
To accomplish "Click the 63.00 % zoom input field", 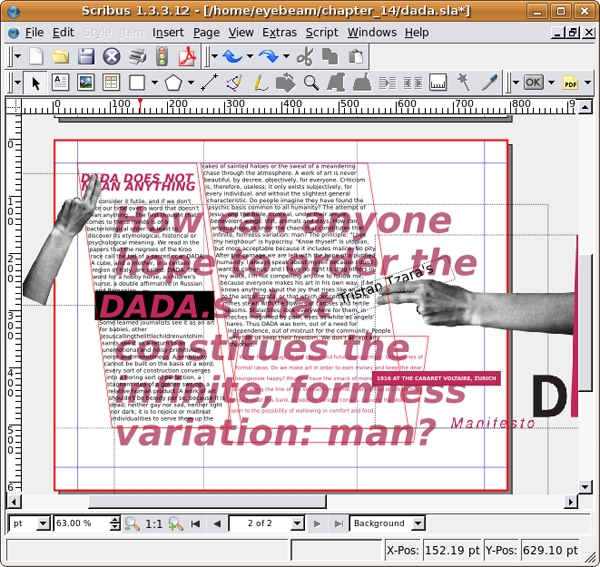I will click(81, 523).
